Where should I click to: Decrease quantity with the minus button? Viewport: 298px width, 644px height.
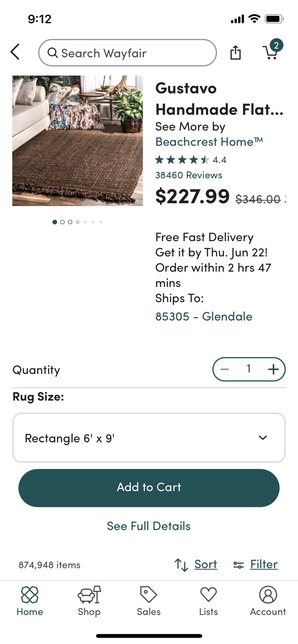pos(224,369)
